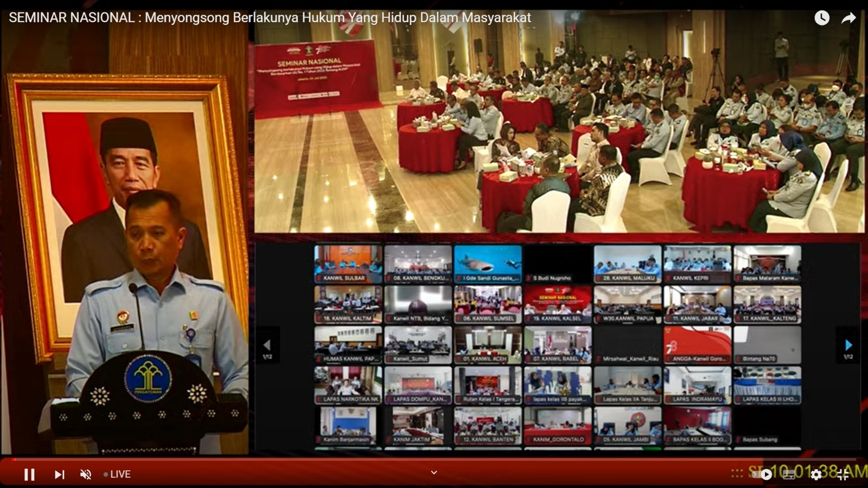Viewport: 868px width, 488px height.
Task: Select the 01. KANWIL ACEH participant tile
Action: (x=488, y=345)
